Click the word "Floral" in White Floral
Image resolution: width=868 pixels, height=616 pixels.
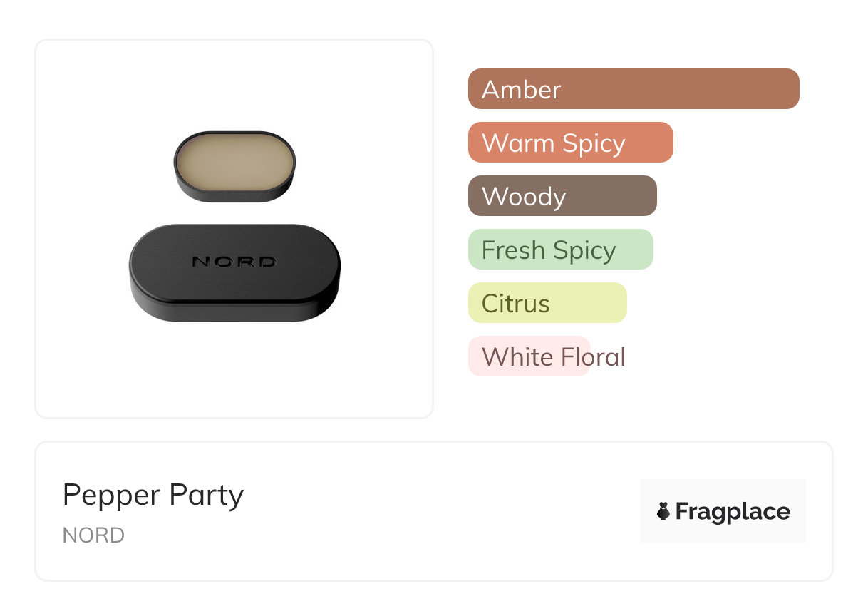coord(592,356)
